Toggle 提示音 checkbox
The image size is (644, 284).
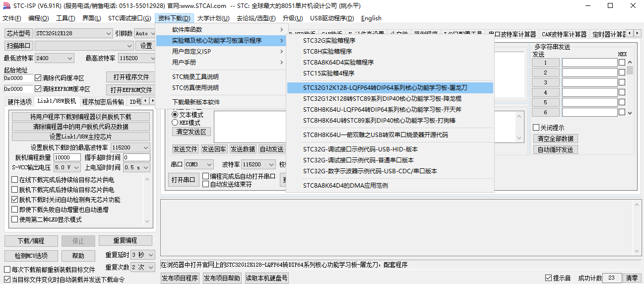tap(558, 278)
